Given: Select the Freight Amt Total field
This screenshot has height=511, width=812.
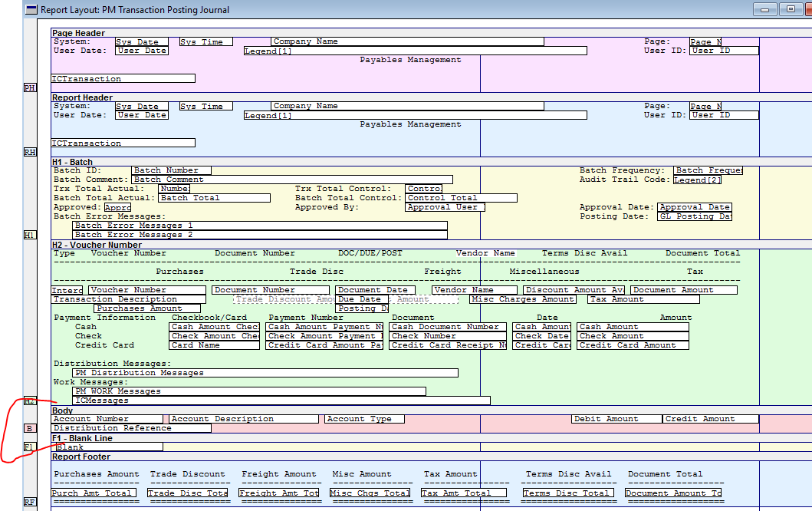Looking at the screenshot, I should (x=278, y=493).
